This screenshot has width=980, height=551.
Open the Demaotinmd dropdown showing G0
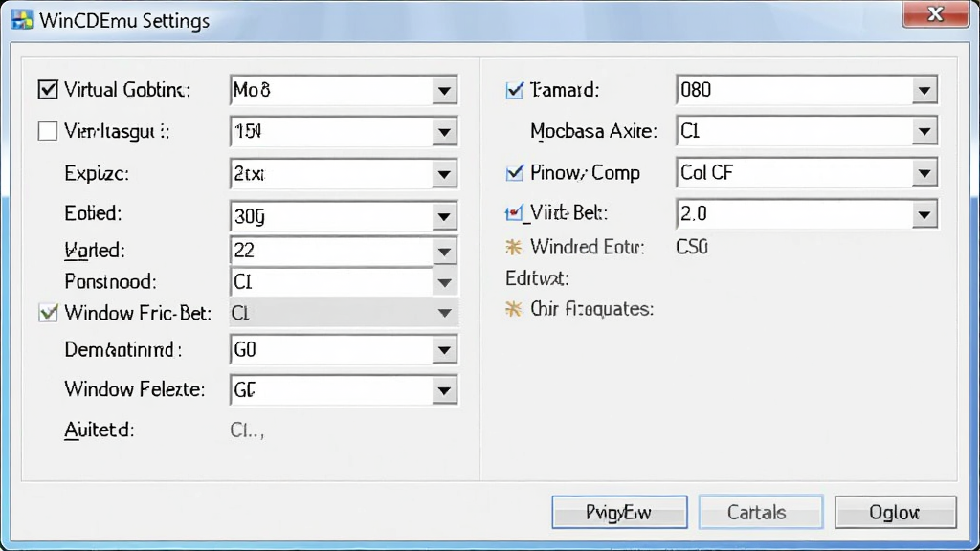tap(344, 350)
